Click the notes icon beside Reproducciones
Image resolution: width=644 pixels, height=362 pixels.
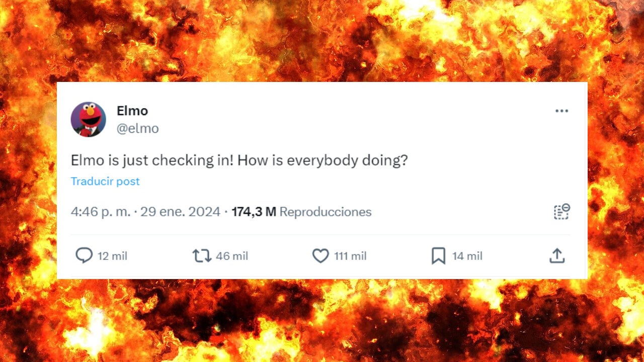tap(561, 212)
